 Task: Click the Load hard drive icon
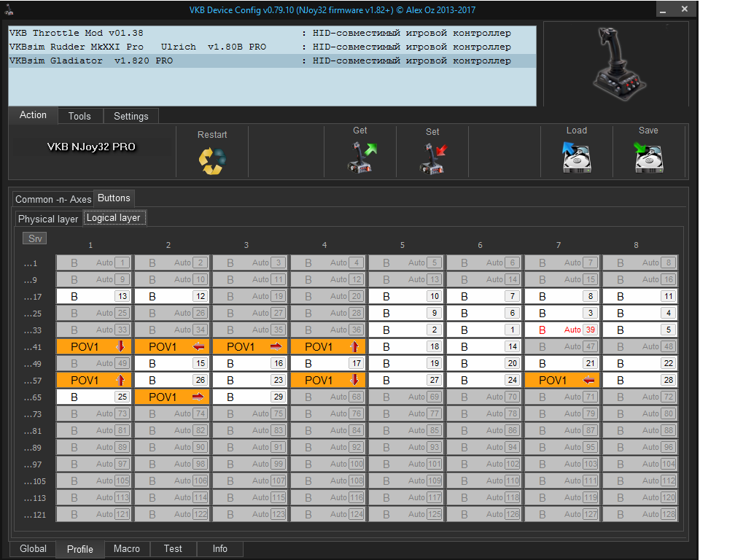(x=577, y=157)
